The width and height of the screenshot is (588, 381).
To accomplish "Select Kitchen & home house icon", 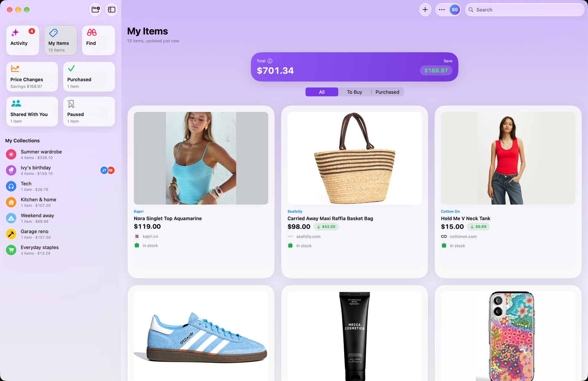I will click(11, 202).
